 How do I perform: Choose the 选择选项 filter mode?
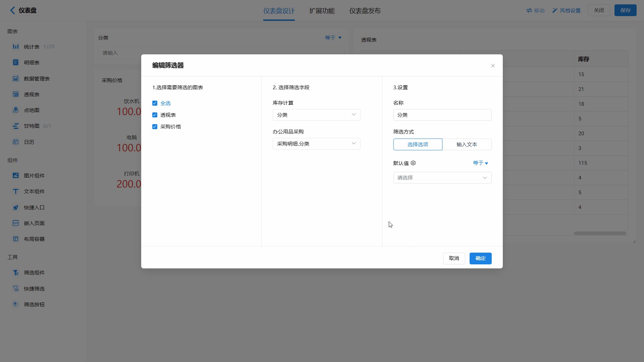pos(418,144)
